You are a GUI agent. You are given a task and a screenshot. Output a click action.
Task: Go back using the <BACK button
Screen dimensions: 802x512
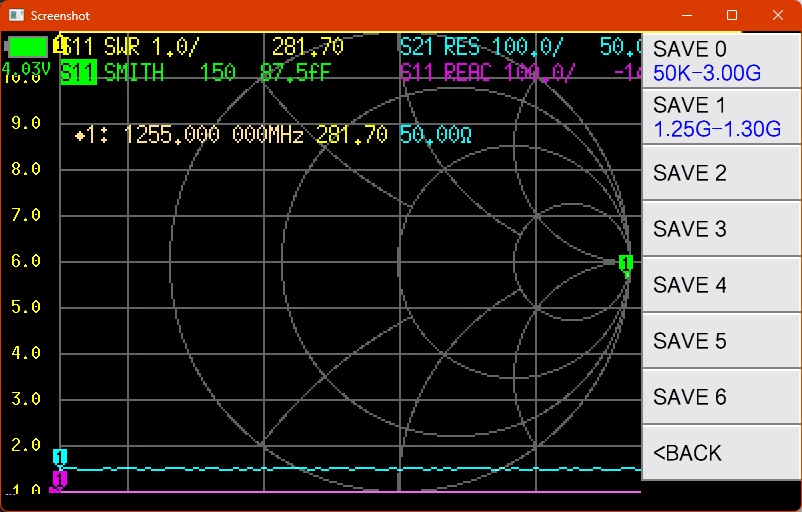coord(720,453)
